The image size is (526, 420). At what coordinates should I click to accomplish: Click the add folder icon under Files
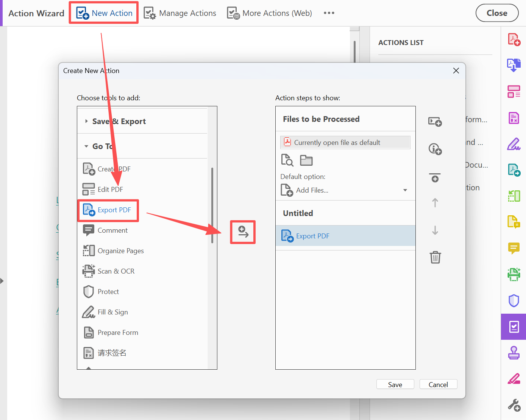tap(306, 160)
